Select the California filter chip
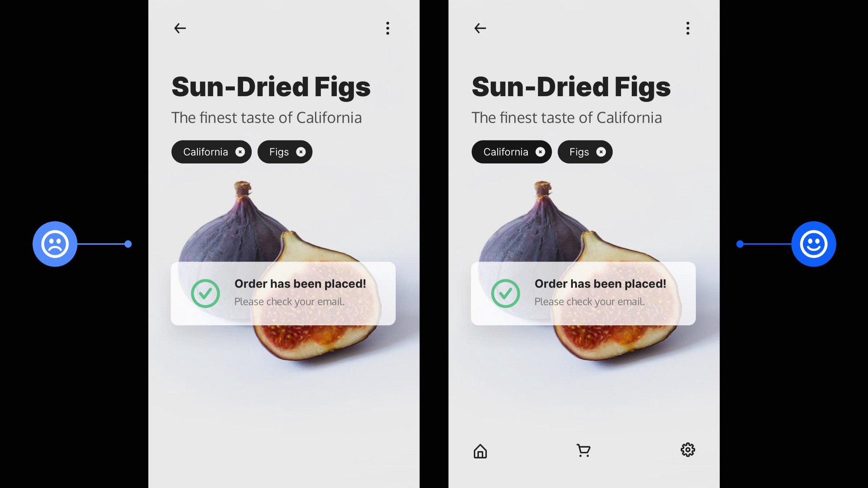 211,151
